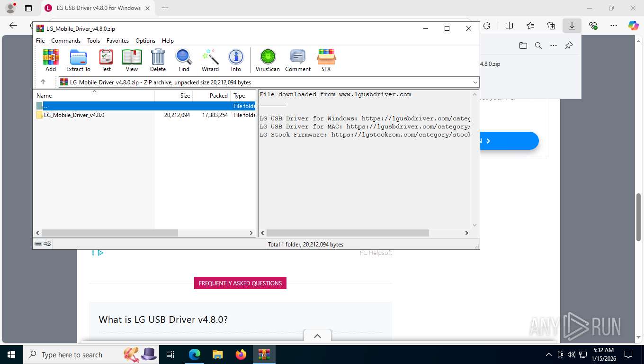The image size is (644, 364).
Task: Open the Comment tool
Action: (298, 60)
